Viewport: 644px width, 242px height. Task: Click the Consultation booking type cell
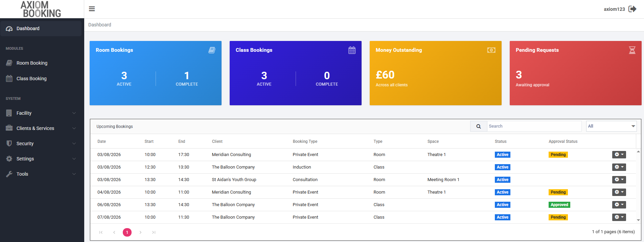305,180
